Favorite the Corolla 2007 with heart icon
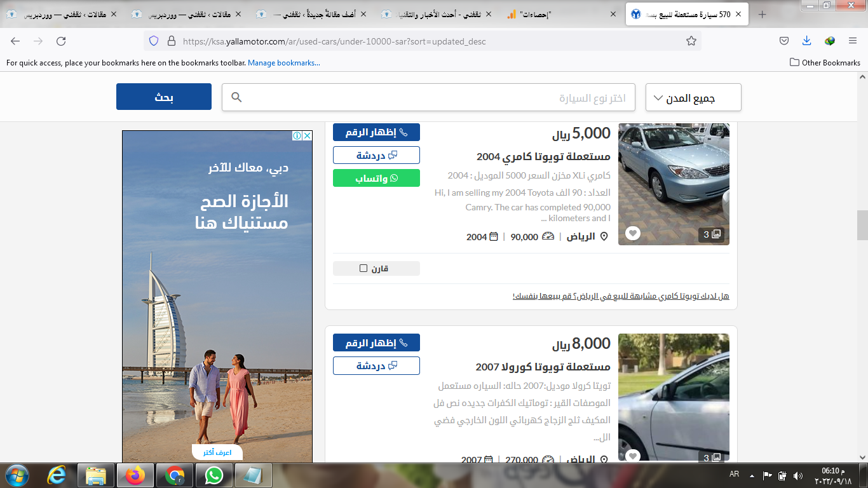Image resolution: width=868 pixels, height=488 pixels. pyautogui.click(x=632, y=456)
